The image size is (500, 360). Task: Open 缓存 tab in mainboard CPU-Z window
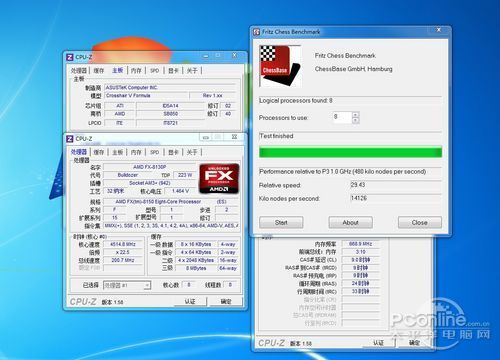click(x=99, y=71)
